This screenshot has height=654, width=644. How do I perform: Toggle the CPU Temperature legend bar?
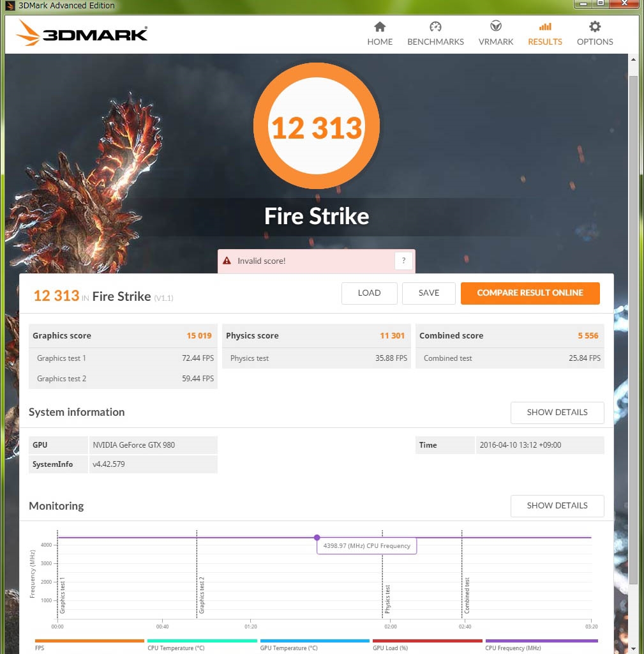point(202,641)
